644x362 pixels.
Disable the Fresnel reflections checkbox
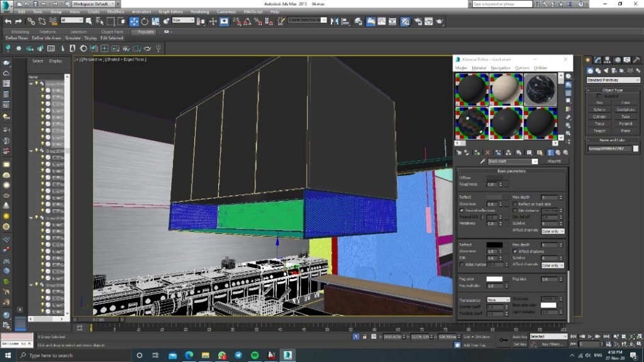[462, 211]
